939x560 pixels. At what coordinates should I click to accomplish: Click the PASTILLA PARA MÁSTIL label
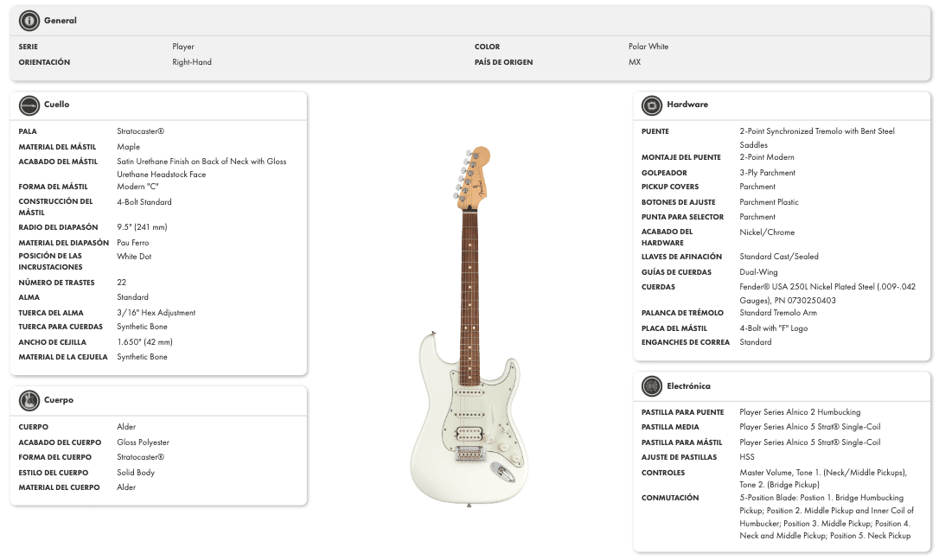coord(682,442)
